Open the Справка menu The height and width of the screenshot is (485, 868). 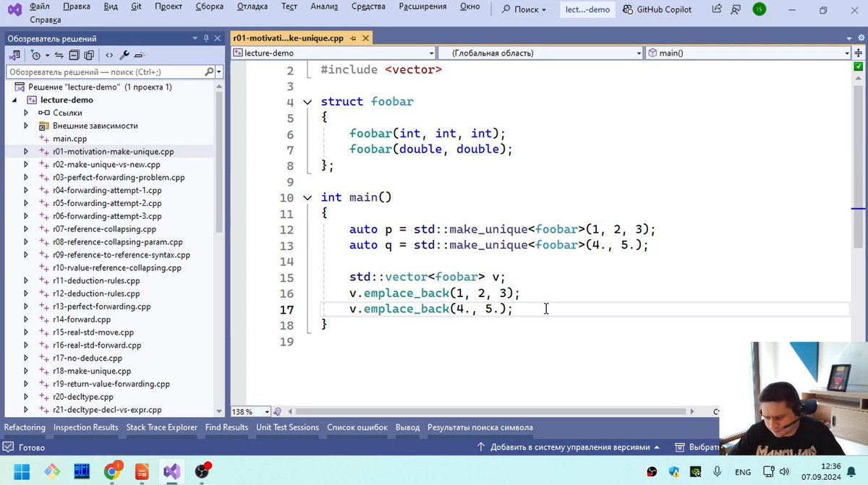pos(46,20)
